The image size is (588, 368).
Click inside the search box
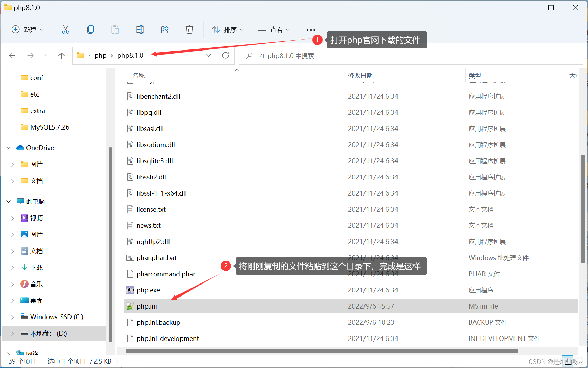click(309, 55)
